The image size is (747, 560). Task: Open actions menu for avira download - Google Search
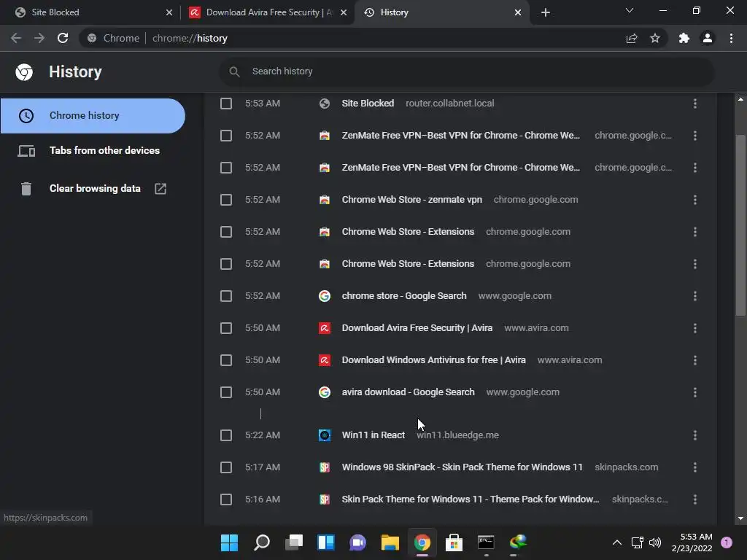[x=695, y=392]
